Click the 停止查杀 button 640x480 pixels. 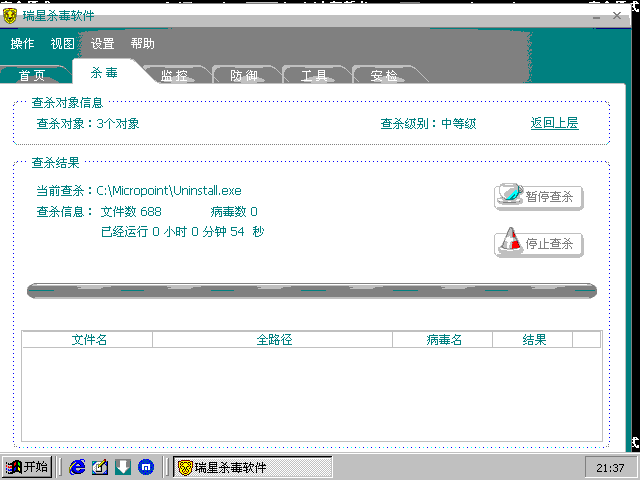(x=538, y=244)
